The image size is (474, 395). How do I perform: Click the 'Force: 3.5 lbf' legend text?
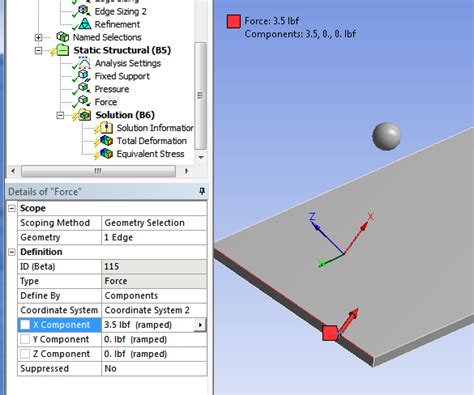pyautogui.click(x=272, y=21)
